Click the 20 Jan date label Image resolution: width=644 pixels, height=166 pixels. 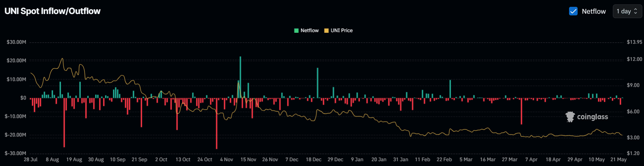(379, 160)
